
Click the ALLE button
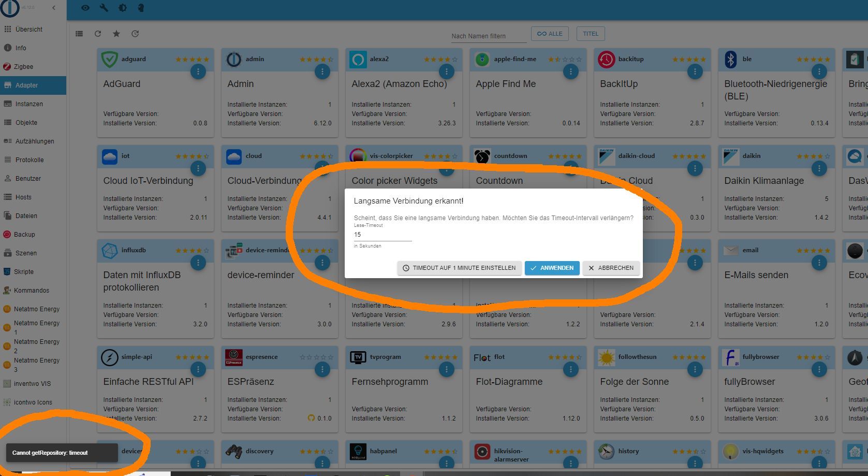click(550, 34)
